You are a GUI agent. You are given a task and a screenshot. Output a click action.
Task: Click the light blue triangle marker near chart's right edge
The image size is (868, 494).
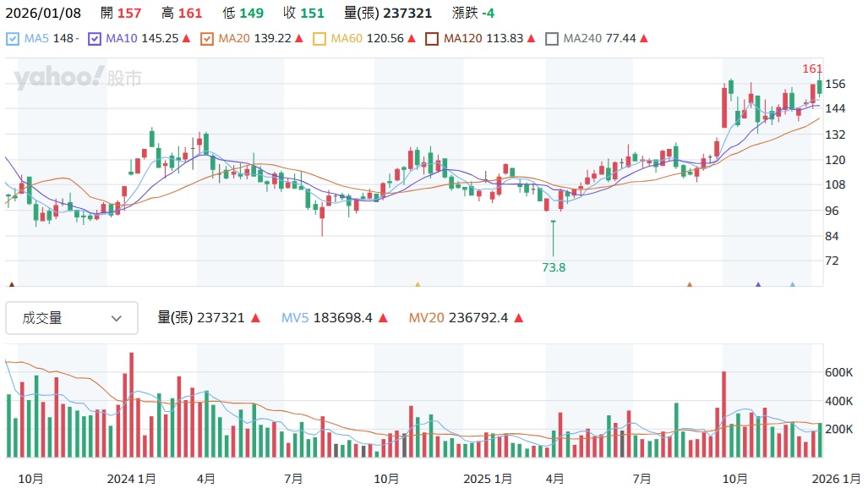792,286
